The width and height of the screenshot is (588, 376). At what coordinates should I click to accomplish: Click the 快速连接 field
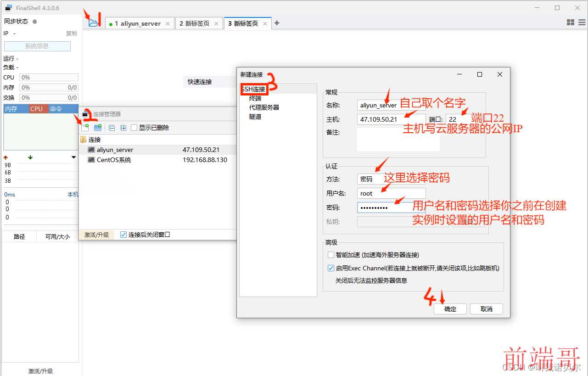coord(209,82)
